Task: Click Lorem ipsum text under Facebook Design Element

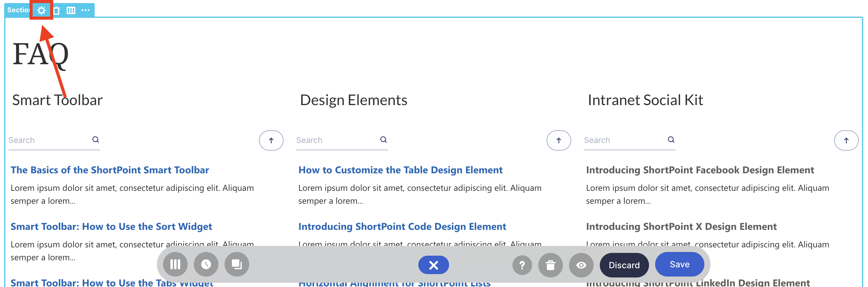Action: pyautogui.click(x=708, y=195)
